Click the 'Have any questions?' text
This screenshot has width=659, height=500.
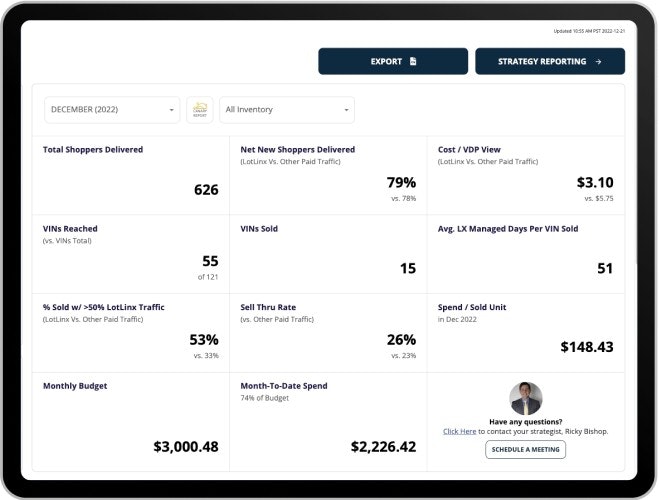pyautogui.click(x=525, y=422)
